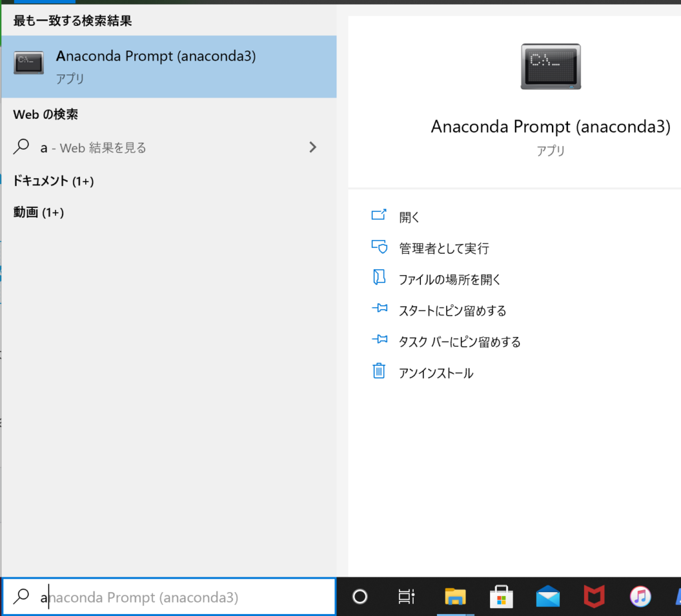Click the Web の検索 heading
The height and width of the screenshot is (616, 681).
(x=46, y=114)
